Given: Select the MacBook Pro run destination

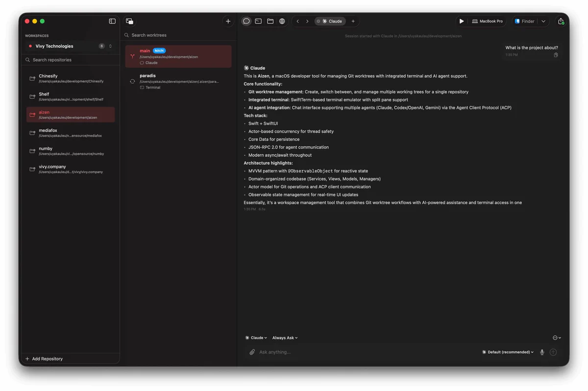Looking at the screenshot, I should pos(488,21).
